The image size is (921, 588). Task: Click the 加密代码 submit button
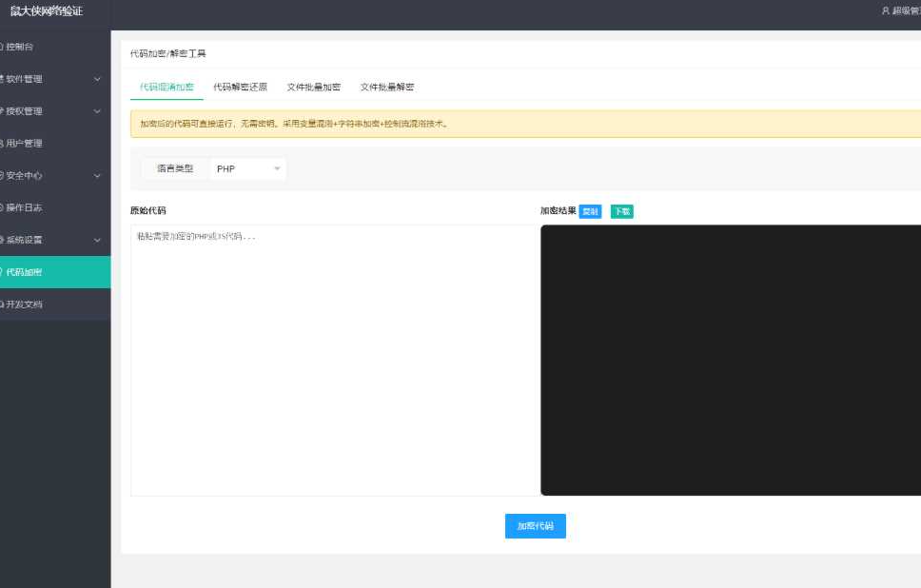click(536, 526)
